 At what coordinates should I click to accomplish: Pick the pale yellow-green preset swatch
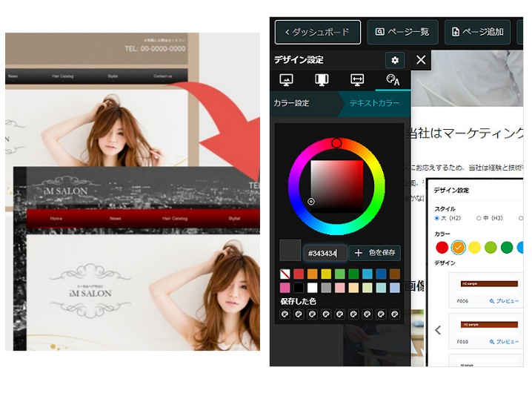(x=367, y=288)
